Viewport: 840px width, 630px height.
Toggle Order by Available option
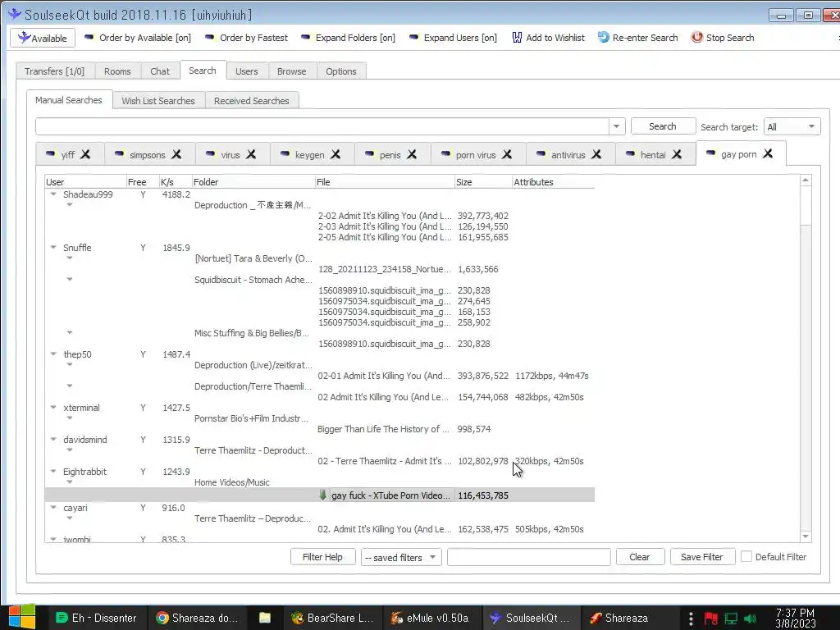(138, 38)
